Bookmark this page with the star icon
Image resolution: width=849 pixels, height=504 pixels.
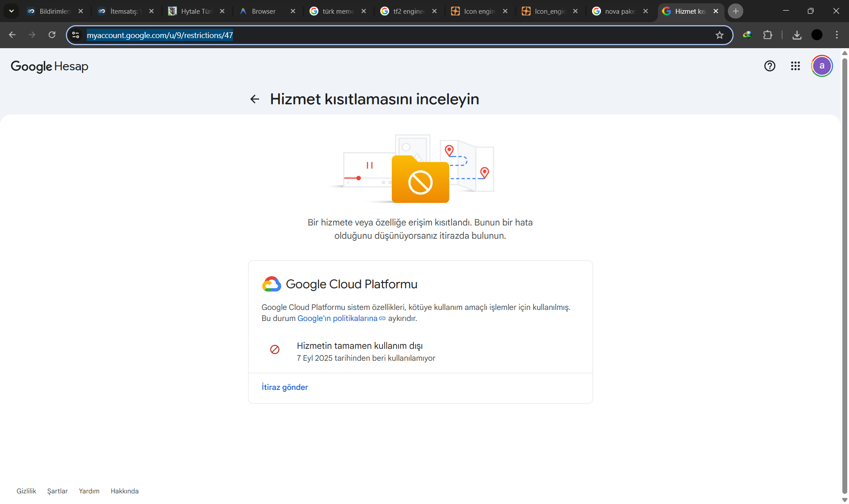(x=719, y=35)
